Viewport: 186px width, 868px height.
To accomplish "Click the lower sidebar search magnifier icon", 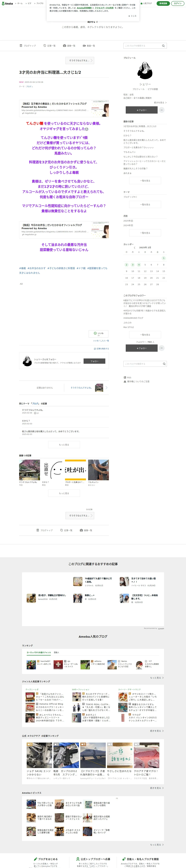I will 164,364.
